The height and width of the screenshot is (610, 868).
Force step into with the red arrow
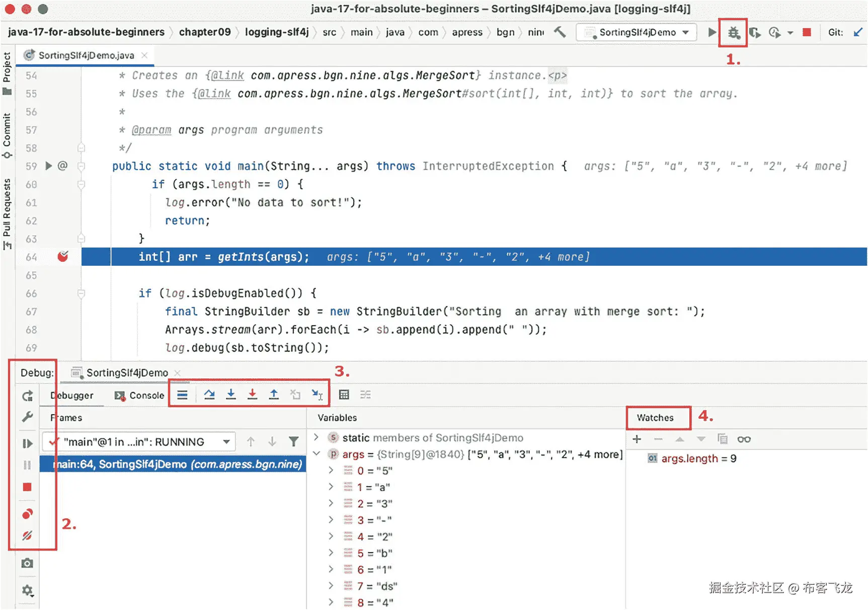pos(252,395)
